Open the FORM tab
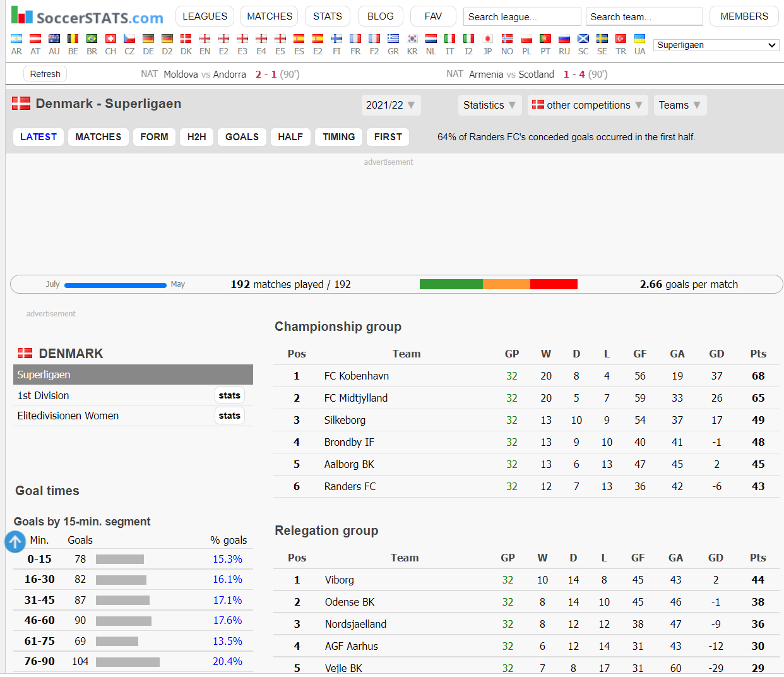Screen dimensions: 784x677 coord(155,137)
